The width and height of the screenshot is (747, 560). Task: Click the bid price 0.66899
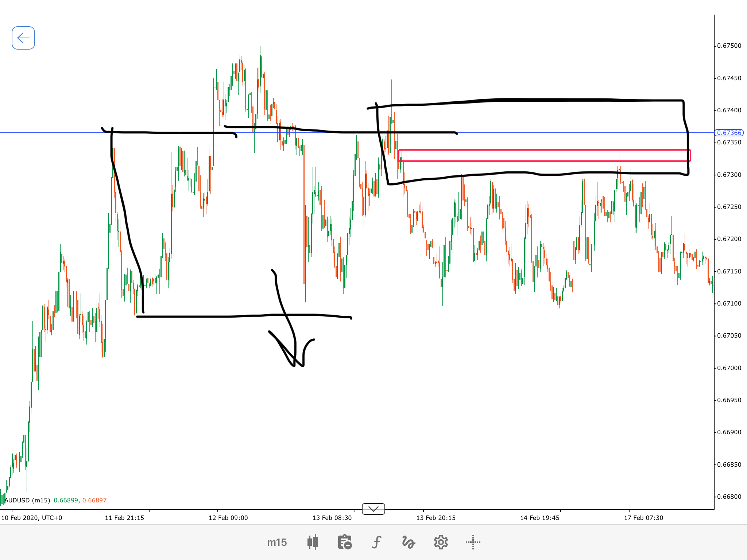point(66,500)
